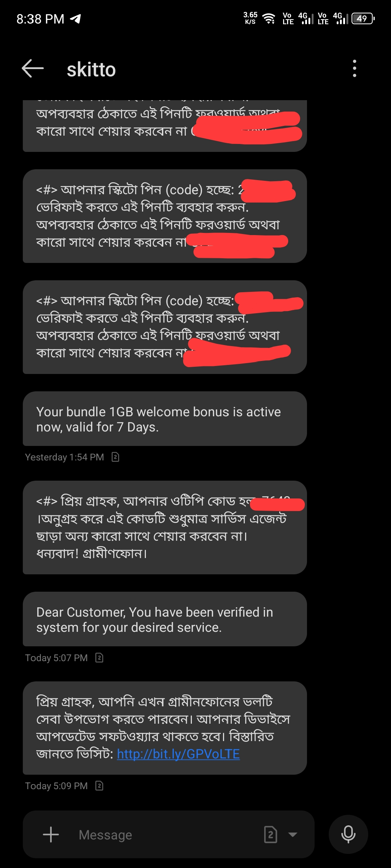The width and height of the screenshot is (391, 868).
Task: Tap the back arrow to leave conversation
Action: (33, 68)
